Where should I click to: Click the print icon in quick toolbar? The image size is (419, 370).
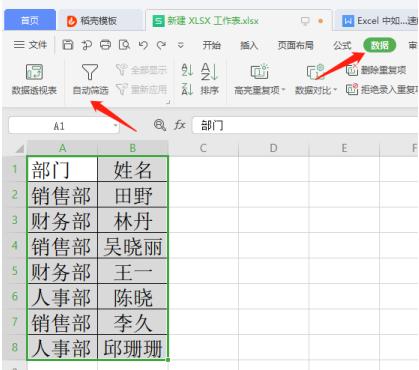(105, 45)
